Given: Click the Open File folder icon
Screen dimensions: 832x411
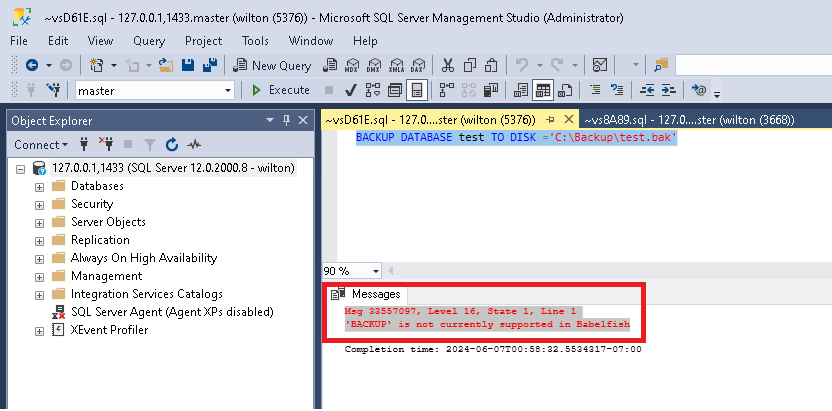Looking at the screenshot, I should click(167, 65).
